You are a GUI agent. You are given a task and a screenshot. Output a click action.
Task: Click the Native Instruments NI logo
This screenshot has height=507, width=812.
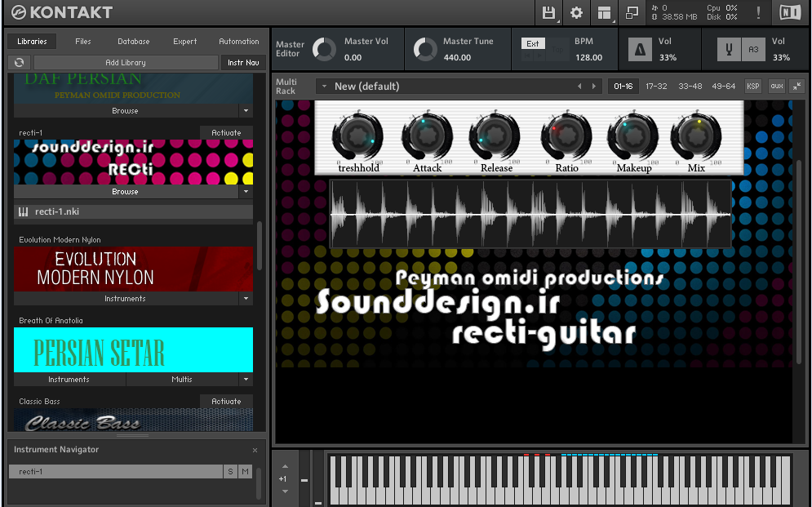[x=790, y=12]
